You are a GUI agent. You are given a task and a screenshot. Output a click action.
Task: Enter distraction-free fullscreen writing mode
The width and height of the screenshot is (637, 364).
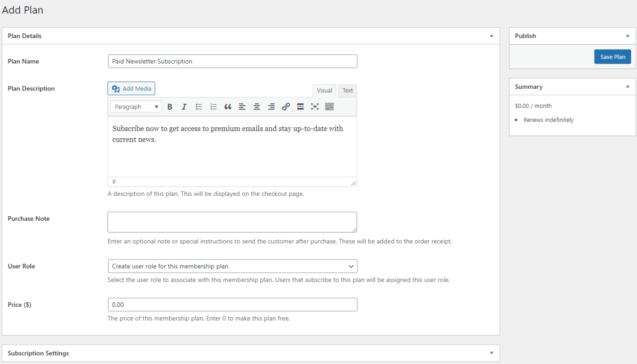(x=315, y=106)
